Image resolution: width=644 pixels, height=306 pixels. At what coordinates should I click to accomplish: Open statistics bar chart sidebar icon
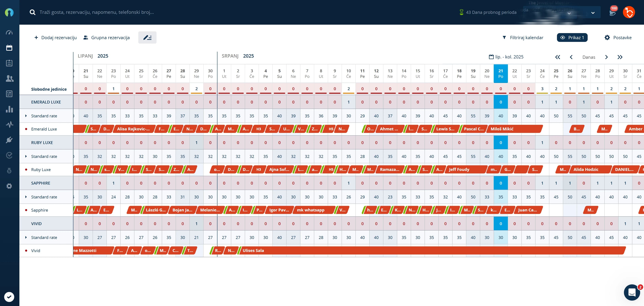pyautogui.click(x=9, y=109)
